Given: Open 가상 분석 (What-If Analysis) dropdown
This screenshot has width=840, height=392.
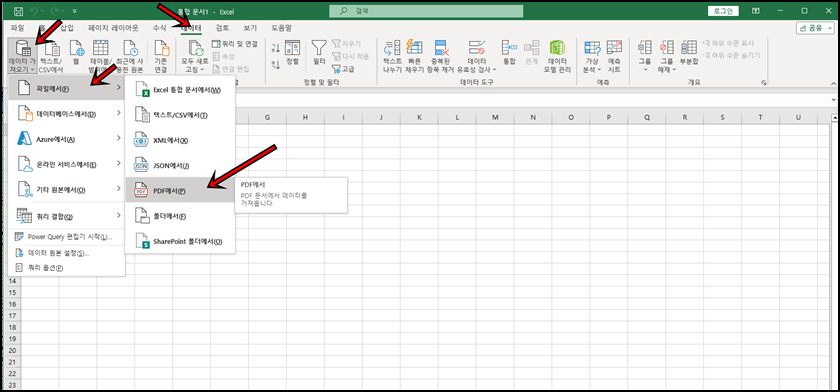Looking at the screenshot, I should [x=592, y=56].
